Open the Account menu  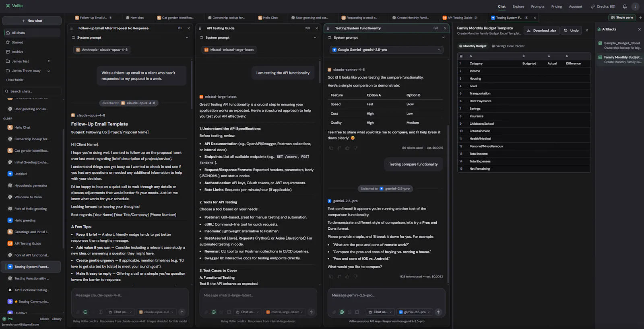click(x=576, y=6)
